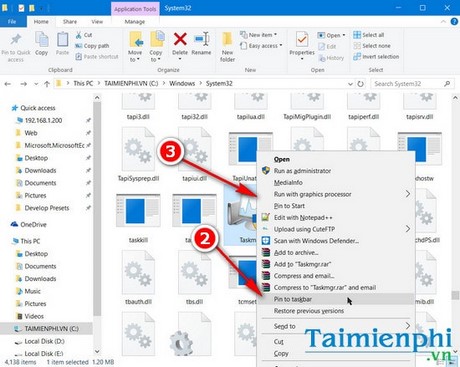Image resolution: width=460 pixels, height=367 pixels.
Task: Select OneDrive in the navigation pane
Action: pos(33,225)
